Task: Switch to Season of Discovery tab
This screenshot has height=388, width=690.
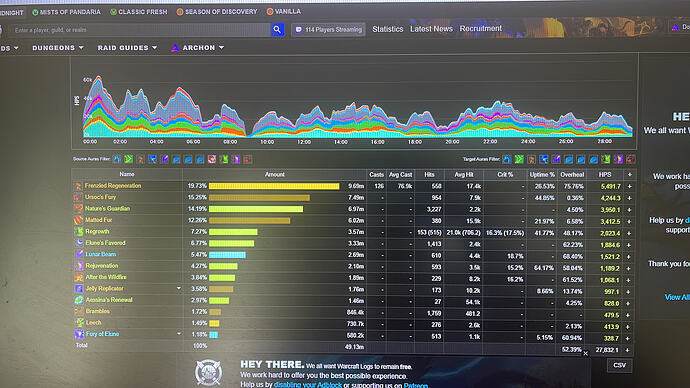Action: point(217,11)
